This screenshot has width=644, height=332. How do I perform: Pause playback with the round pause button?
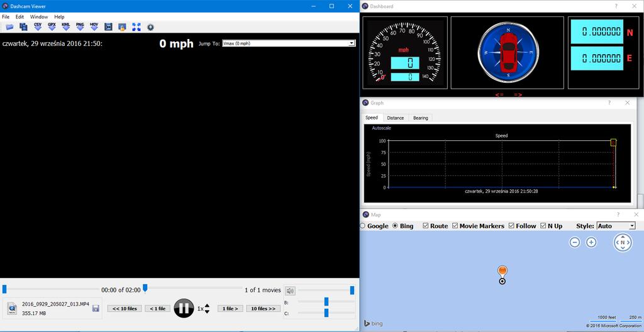pos(184,308)
